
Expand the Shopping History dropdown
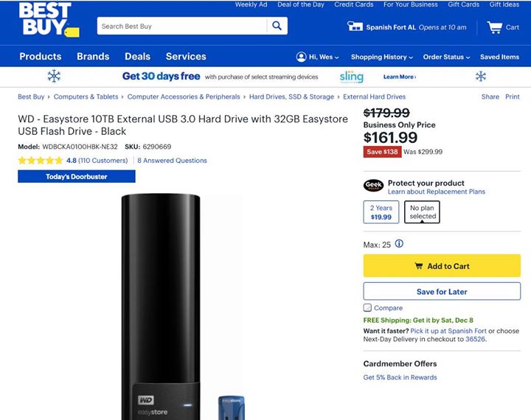point(381,57)
